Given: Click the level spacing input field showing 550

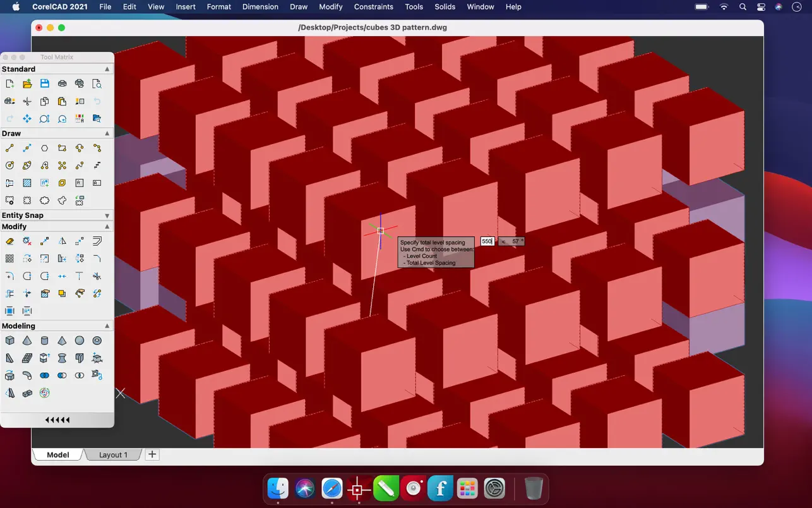Looking at the screenshot, I should pyautogui.click(x=487, y=241).
